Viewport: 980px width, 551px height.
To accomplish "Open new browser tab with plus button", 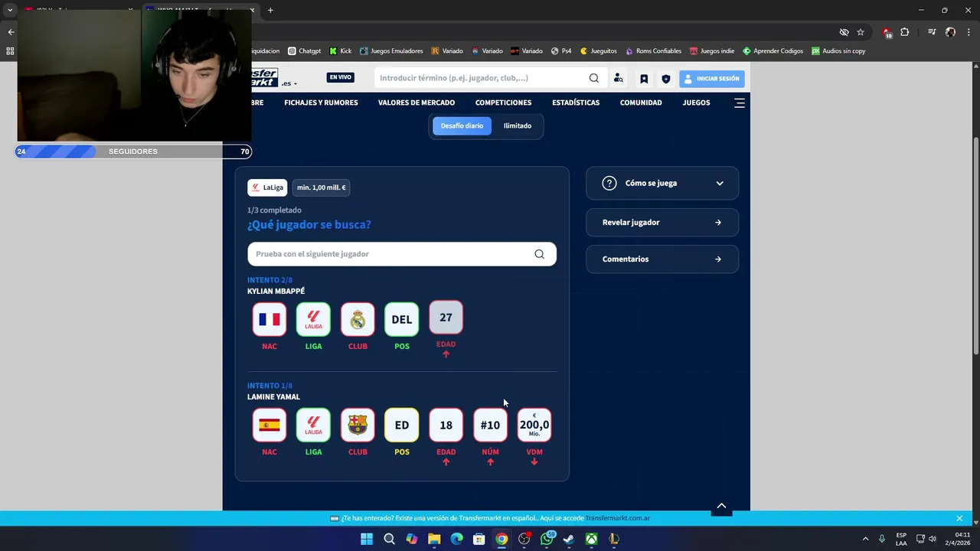I will click(270, 10).
